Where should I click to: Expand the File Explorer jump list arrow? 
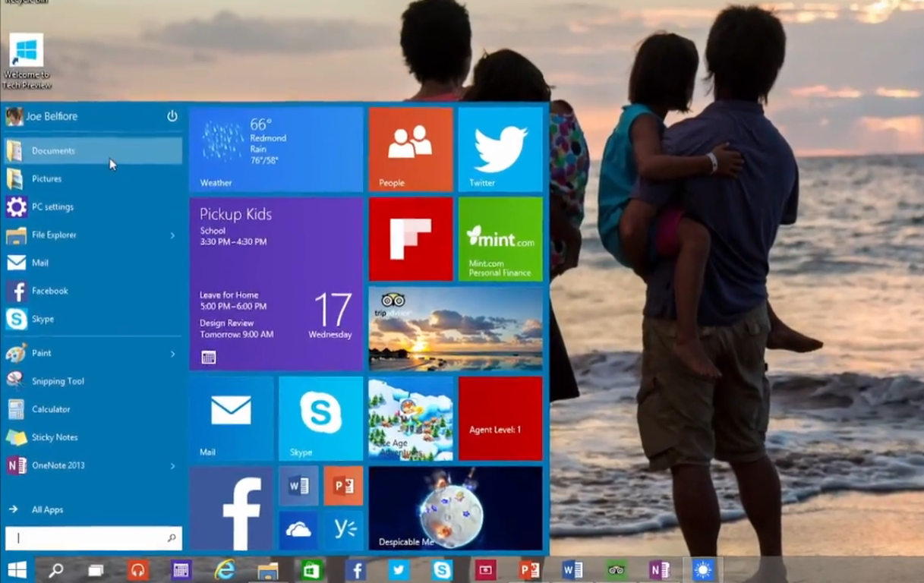point(172,235)
